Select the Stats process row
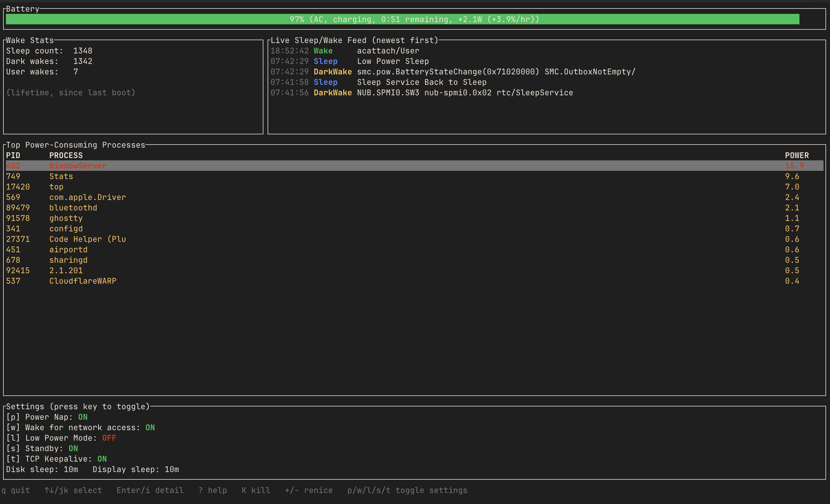Viewport: 830px width, 504px height. [x=415, y=176]
